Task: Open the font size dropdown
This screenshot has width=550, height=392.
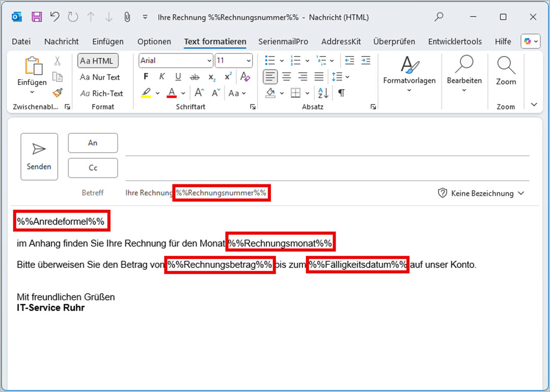Action: pyautogui.click(x=234, y=61)
